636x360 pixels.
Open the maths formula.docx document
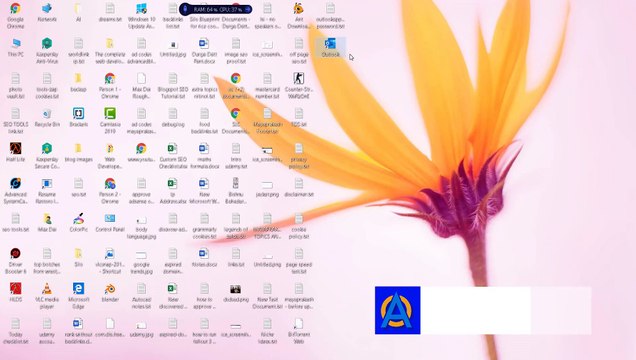coord(204,156)
